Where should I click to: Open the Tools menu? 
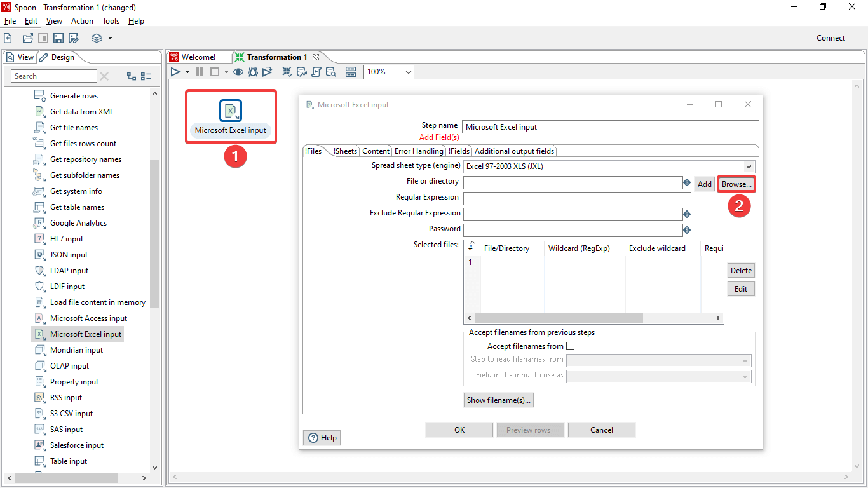111,21
